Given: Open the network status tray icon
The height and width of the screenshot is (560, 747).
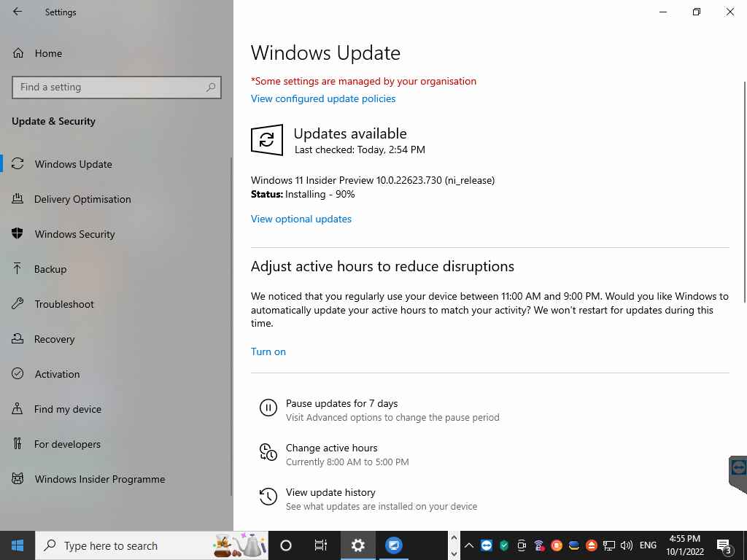Looking at the screenshot, I should [x=609, y=545].
